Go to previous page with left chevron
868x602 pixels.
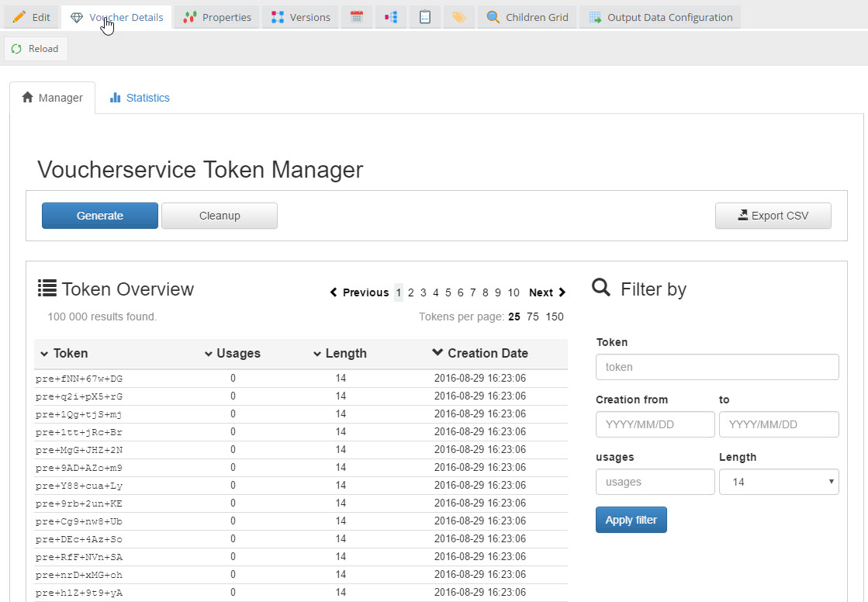359,292
